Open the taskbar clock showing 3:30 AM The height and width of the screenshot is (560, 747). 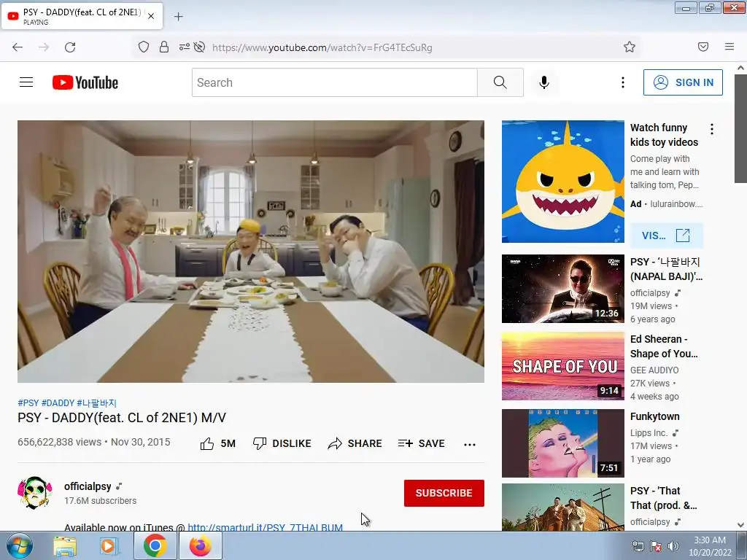coord(710,546)
